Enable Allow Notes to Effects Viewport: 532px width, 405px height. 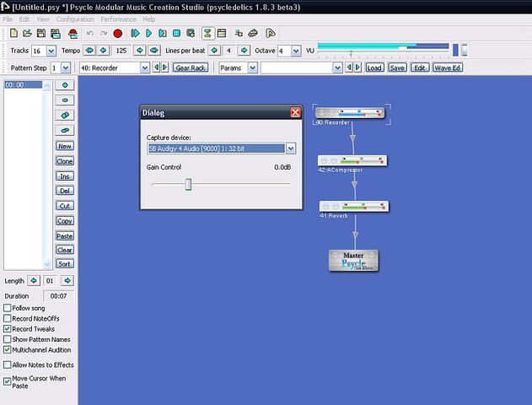[x=7, y=364]
